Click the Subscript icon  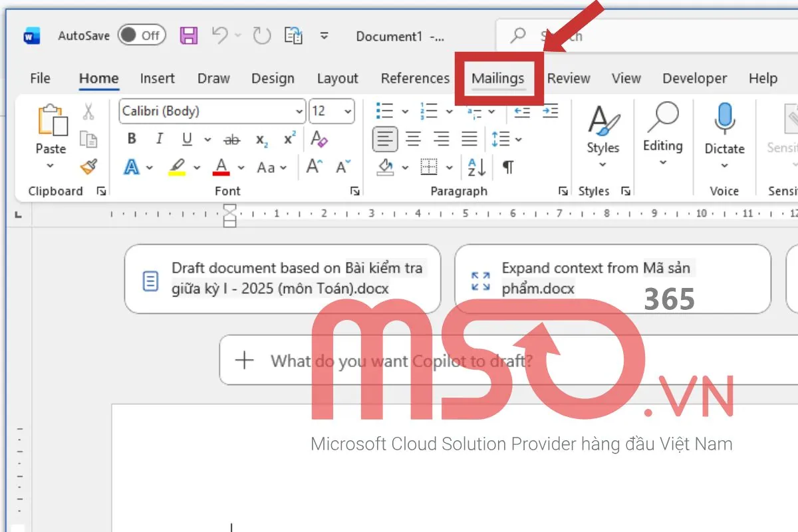(x=260, y=139)
